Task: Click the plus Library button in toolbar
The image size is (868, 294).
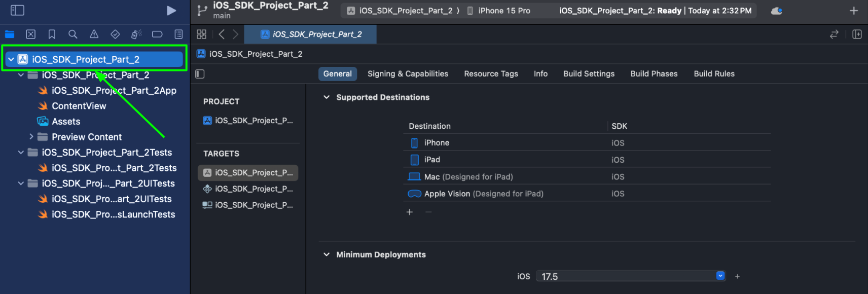Action: point(854,11)
